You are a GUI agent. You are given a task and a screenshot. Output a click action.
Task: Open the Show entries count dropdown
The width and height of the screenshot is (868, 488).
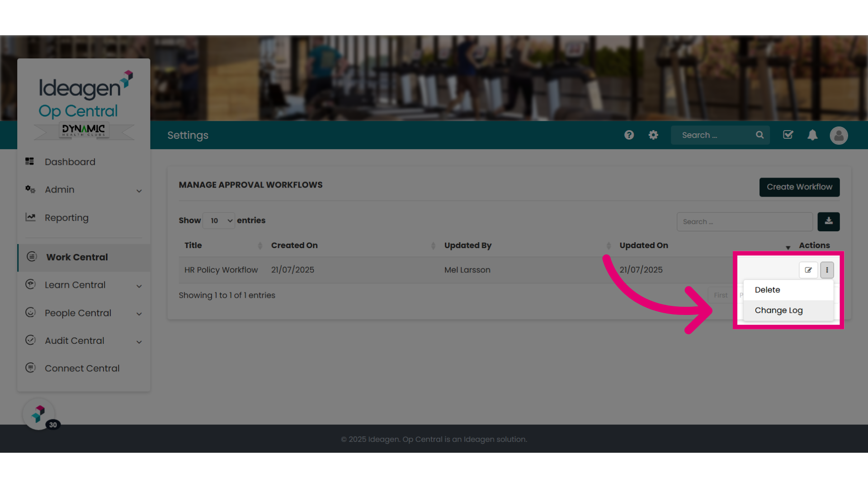pos(219,221)
